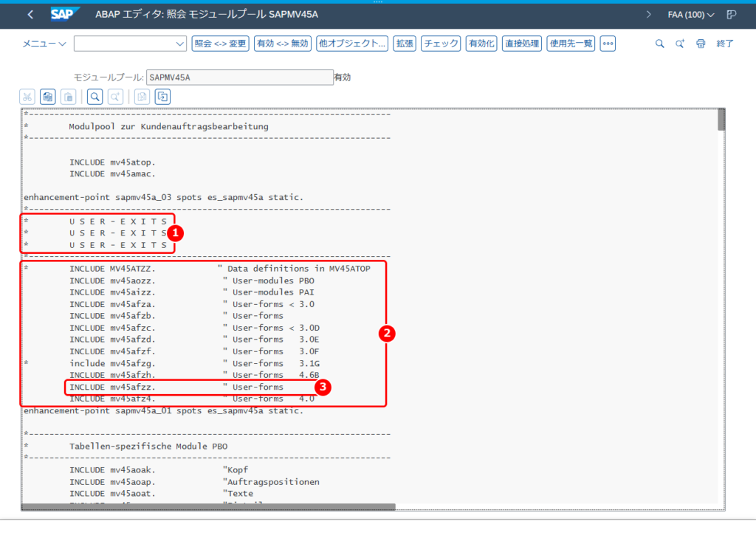The width and height of the screenshot is (756, 544).
Task: Click the INCLUDE mv45afzb. line
Action: [x=112, y=316]
